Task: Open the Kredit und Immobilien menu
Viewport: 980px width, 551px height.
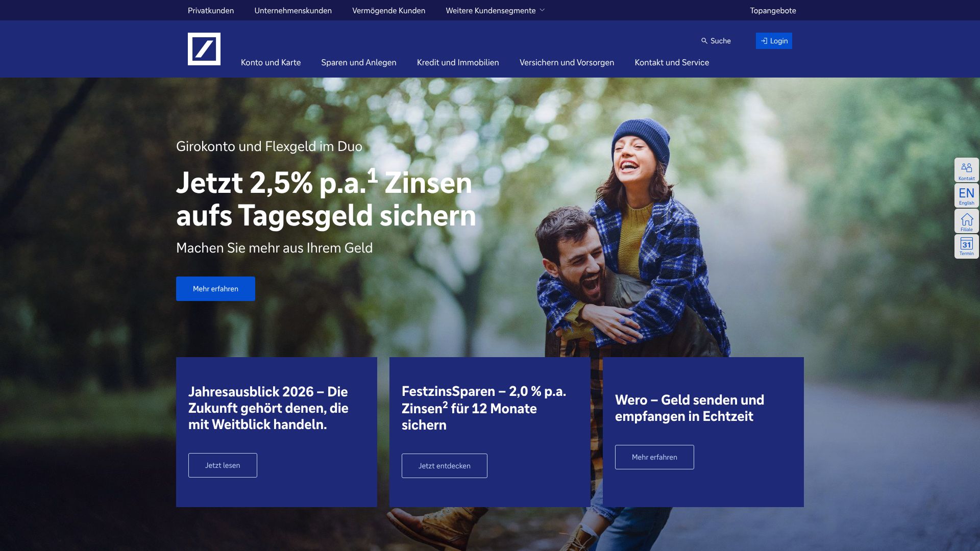Action: (x=458, y=62)
